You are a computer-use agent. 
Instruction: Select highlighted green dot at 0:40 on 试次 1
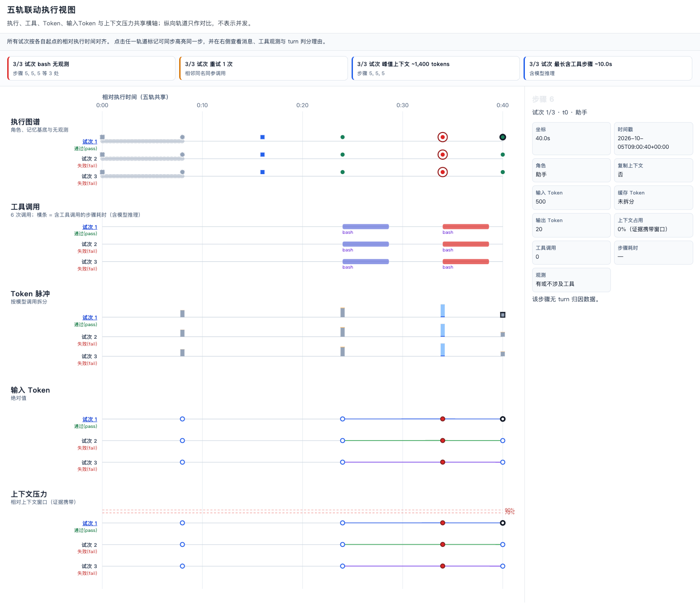pos(503,137)
